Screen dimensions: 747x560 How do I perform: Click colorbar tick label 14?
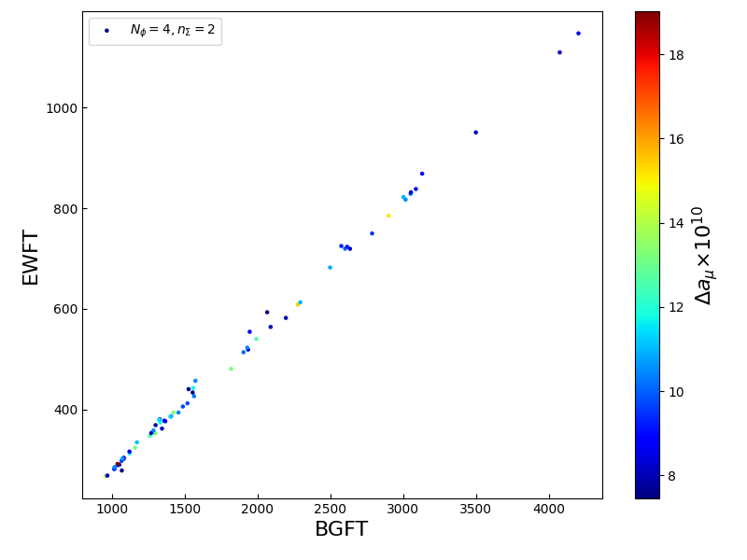(x=675, y=224)
